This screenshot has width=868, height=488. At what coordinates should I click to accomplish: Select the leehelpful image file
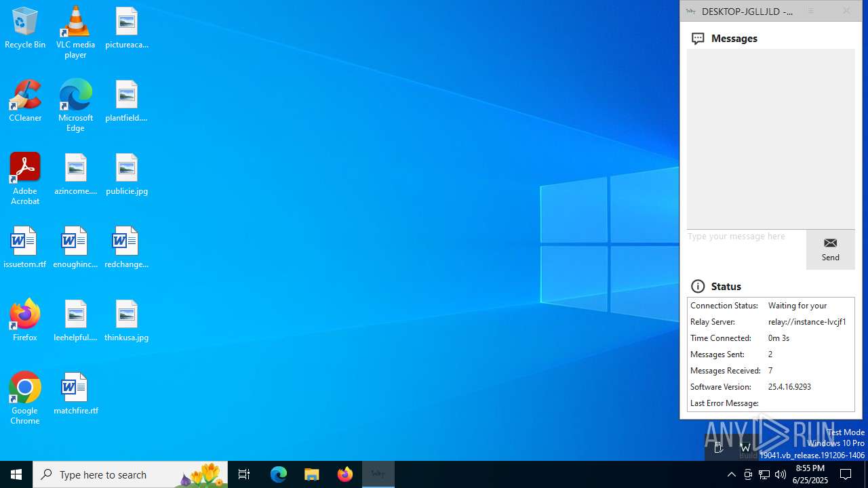(x=75, y=321)
